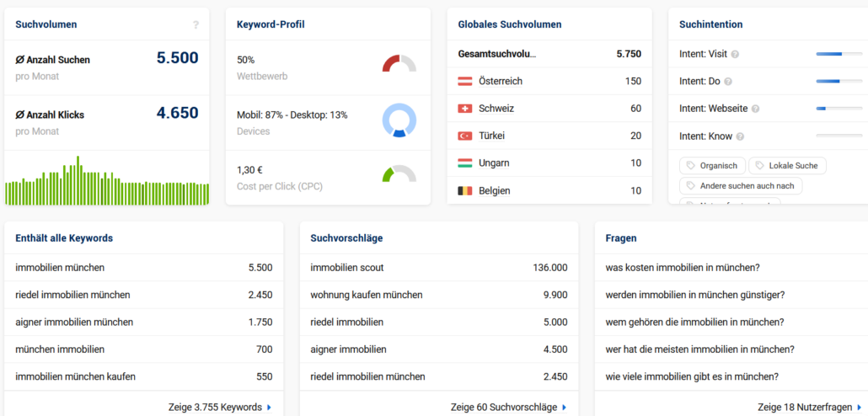Click the Türkei flag icon
The width and height of the screenshot is (868, 416).
point(465,136)
